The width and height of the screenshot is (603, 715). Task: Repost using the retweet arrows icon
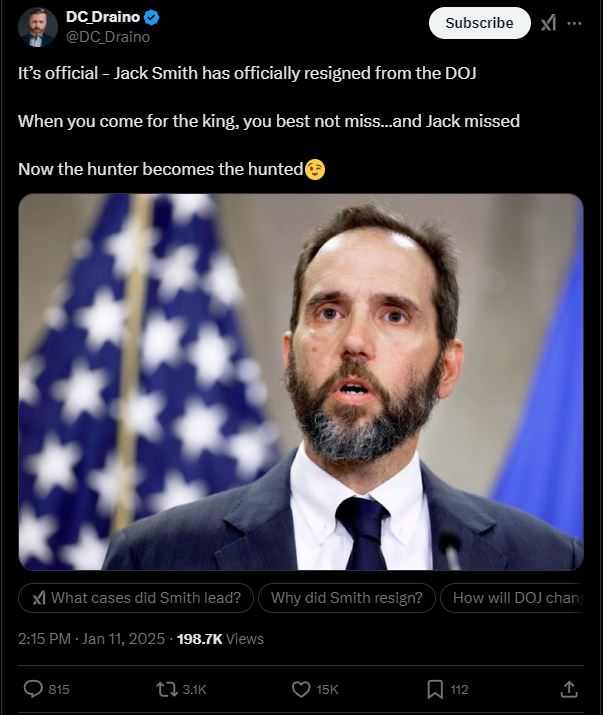pyautogui.click(x=167, y=689)
